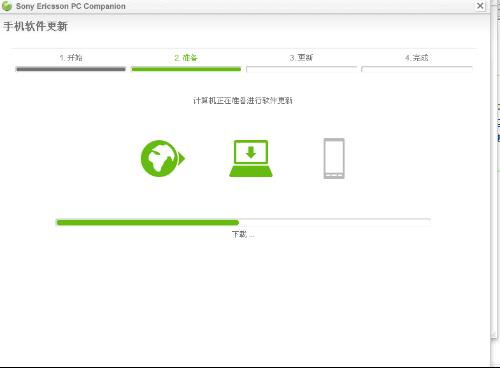Select step 1. 开始 label
500x368 pixels.
click(x=71, y=58)
